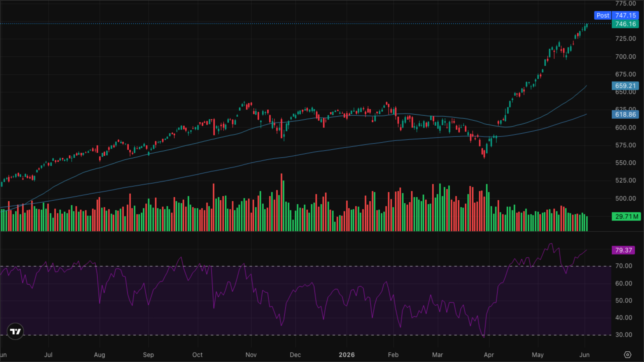Open the TradingView logo link
This screenshot has width=644, height=362.
click(15, 331)
